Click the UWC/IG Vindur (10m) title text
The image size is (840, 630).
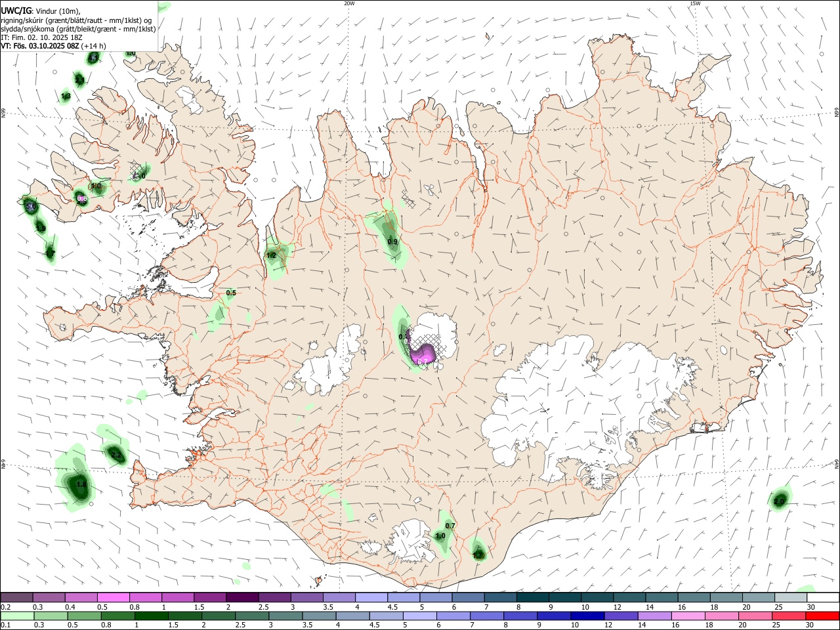click(41, 10)
